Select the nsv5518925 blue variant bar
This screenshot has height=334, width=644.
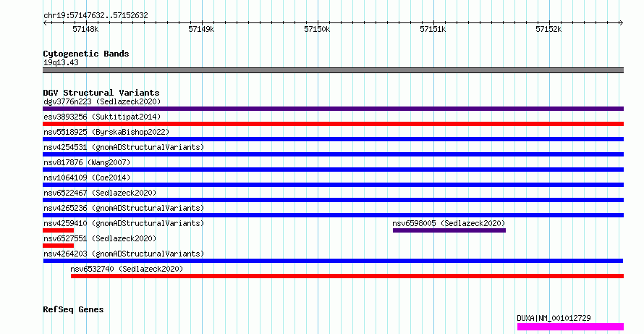[x=333, y=139]
